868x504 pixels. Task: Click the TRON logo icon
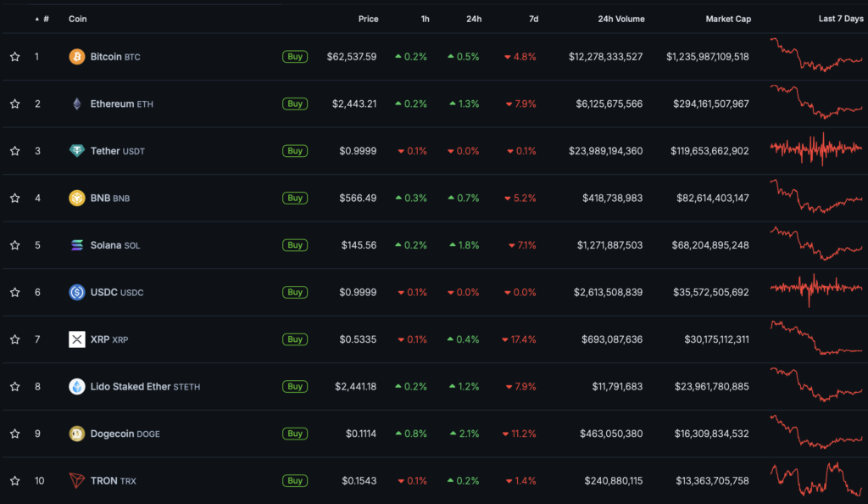coord(77,481)
